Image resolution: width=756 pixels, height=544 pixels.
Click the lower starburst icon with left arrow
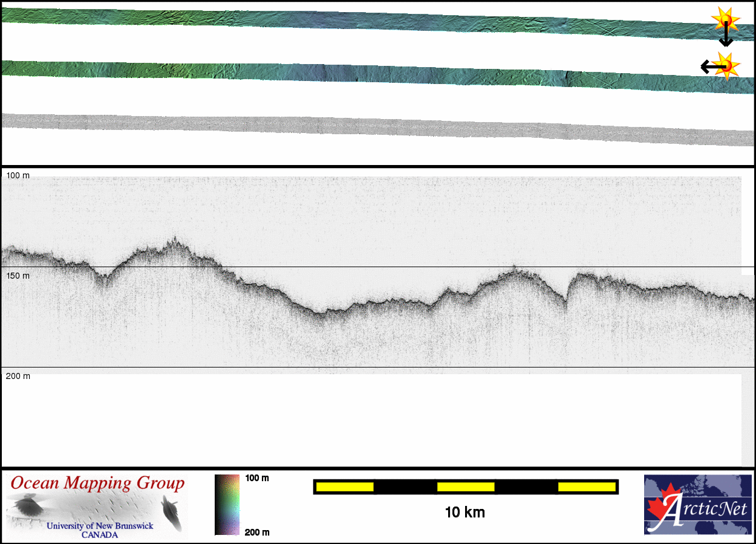point(726,65)
